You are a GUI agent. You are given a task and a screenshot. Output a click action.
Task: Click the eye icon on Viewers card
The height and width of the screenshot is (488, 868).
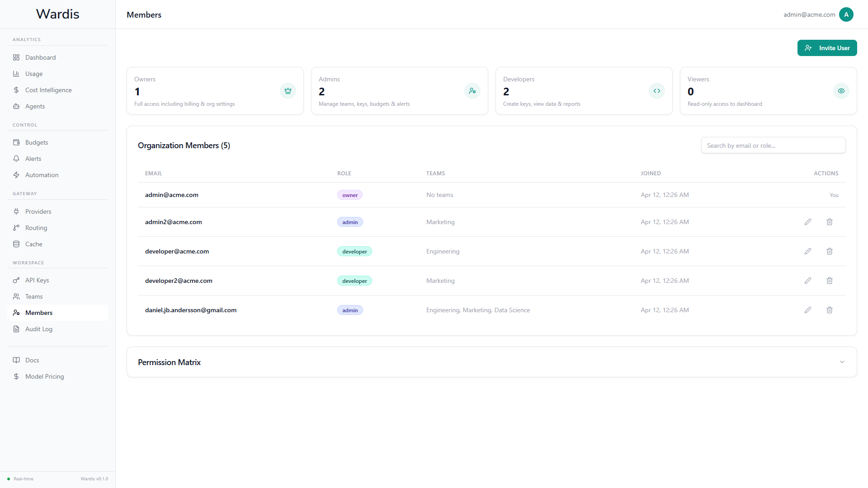click(x=841, y=91)
